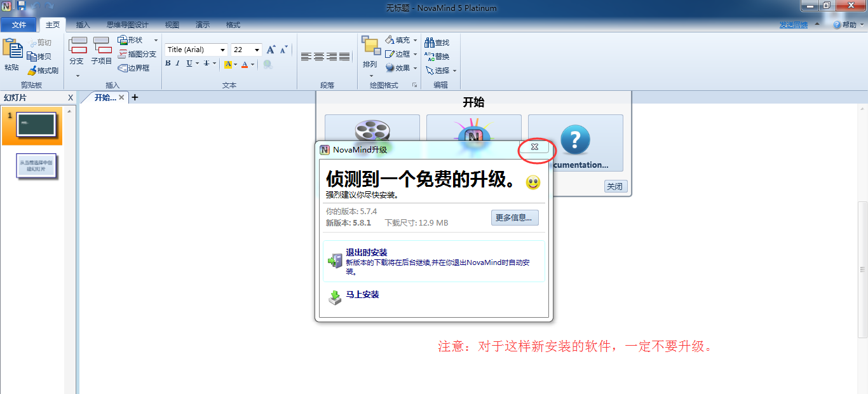Justify text alignment
The height and width of the screenshot is (394, 868).
344,57
